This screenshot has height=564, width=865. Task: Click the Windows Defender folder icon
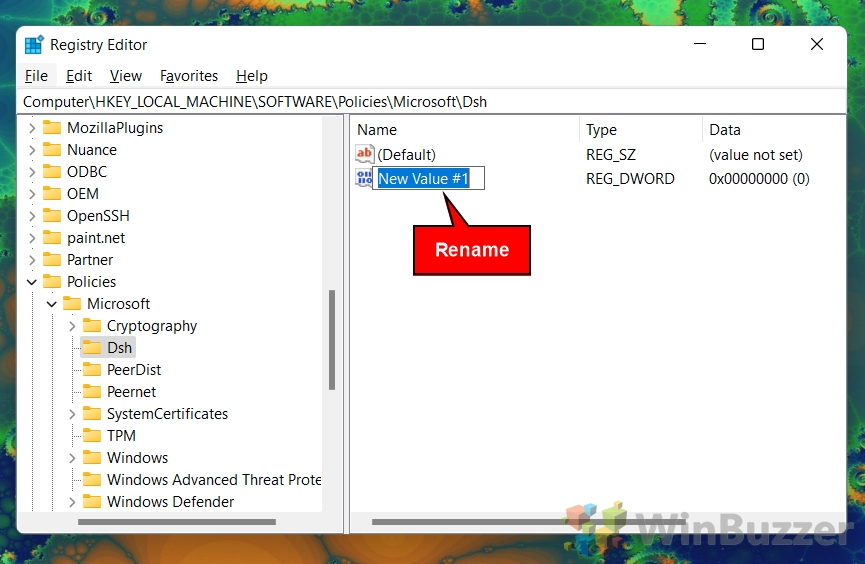(92, 502)
